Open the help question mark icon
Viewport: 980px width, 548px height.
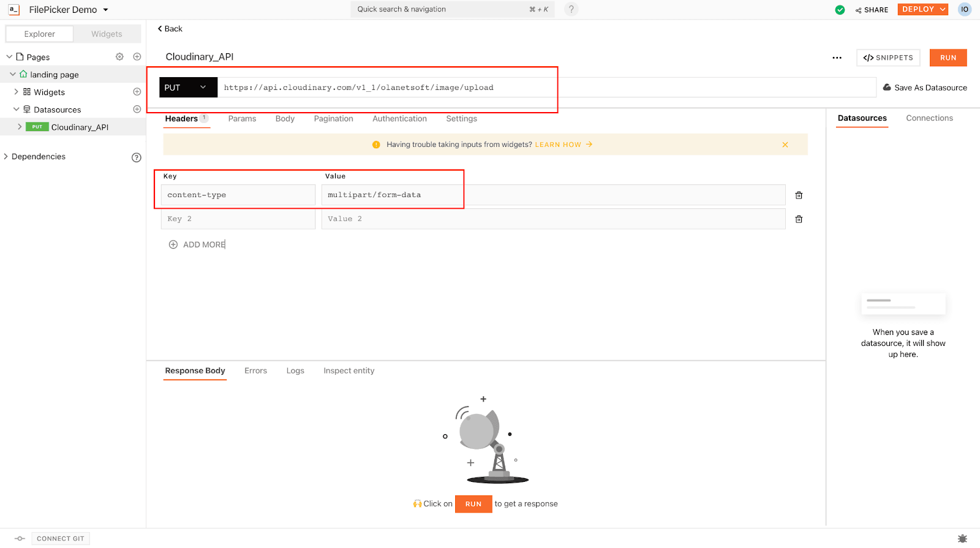click(571, 9)
